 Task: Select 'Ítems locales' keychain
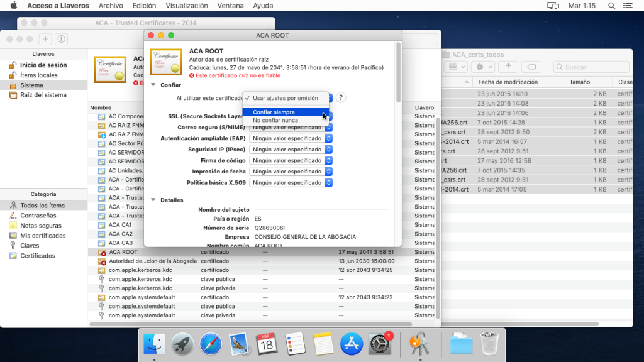click(43, 75)
